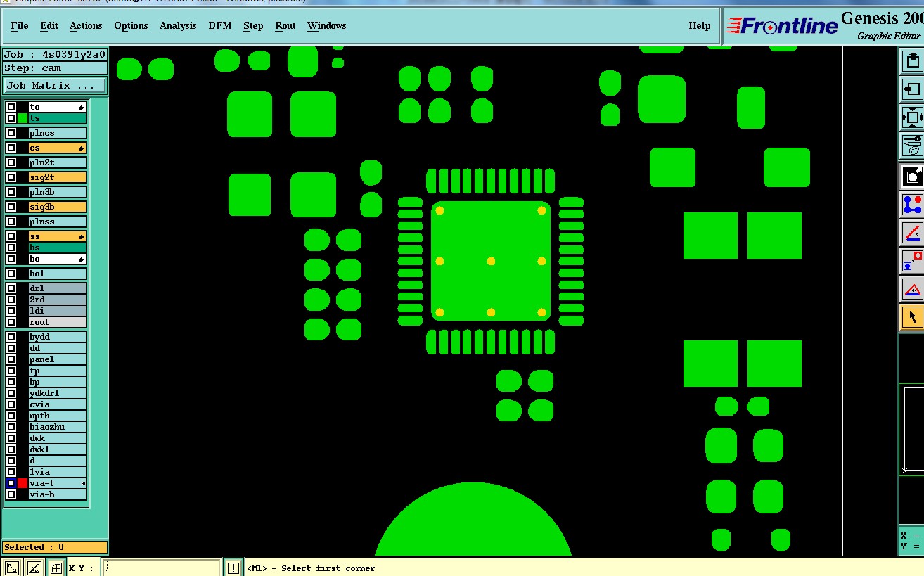The width and height of the screenshot is (924, 576).
Task: Open the Windows menu
Action: pos(327,25)
